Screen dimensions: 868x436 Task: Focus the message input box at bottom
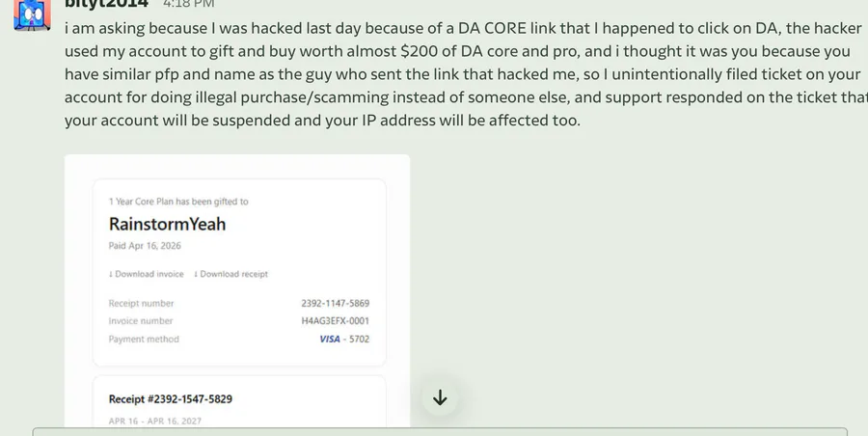coord(440,431)
